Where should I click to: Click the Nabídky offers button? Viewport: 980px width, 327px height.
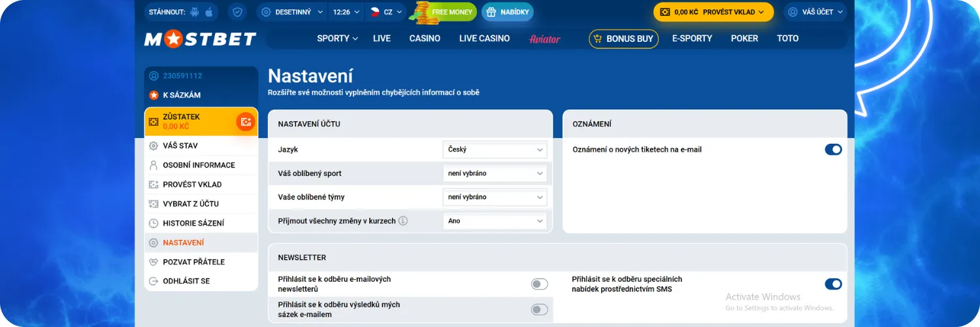(x=508, y=12)
